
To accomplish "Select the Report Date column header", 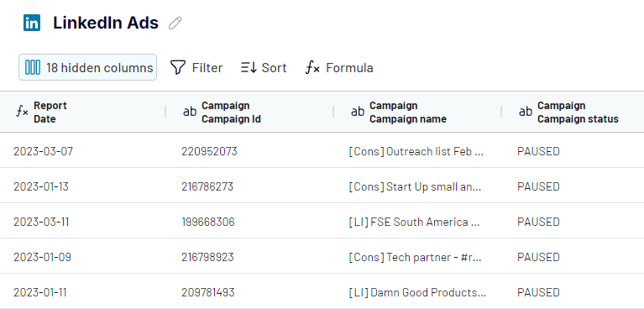I will 82,112.
